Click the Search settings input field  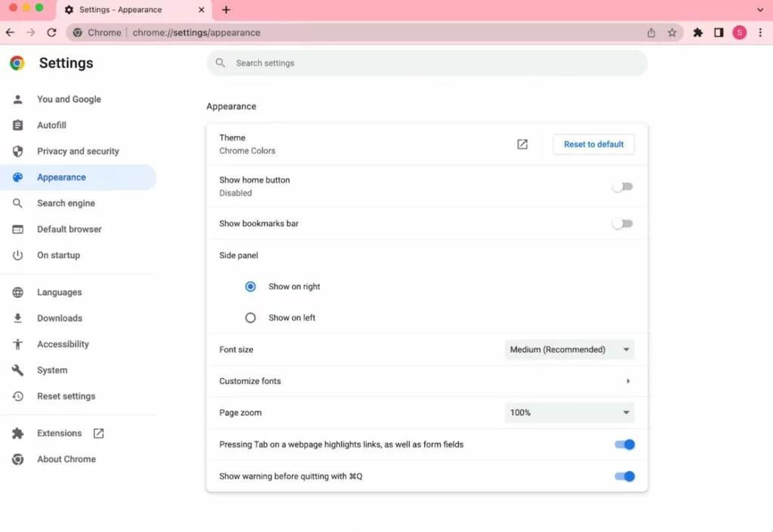point(427,63)
